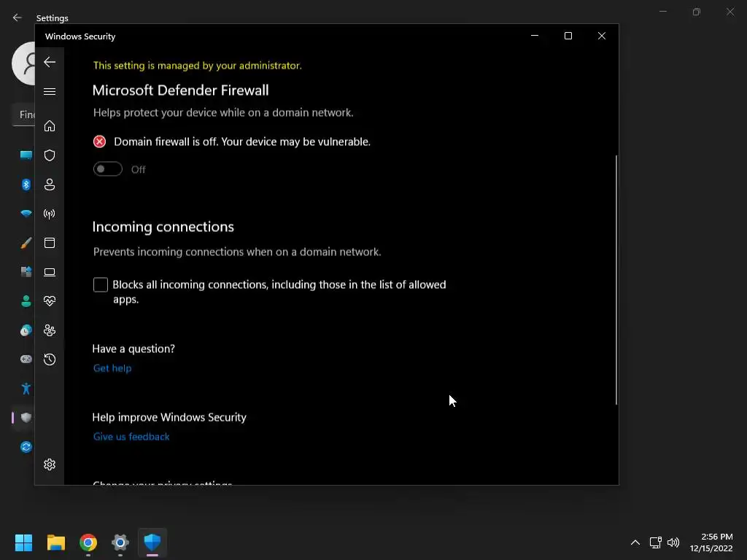Minimize the Windows Security window
Image resolution: width=747 pixels, height=560 pixels.
535,36
